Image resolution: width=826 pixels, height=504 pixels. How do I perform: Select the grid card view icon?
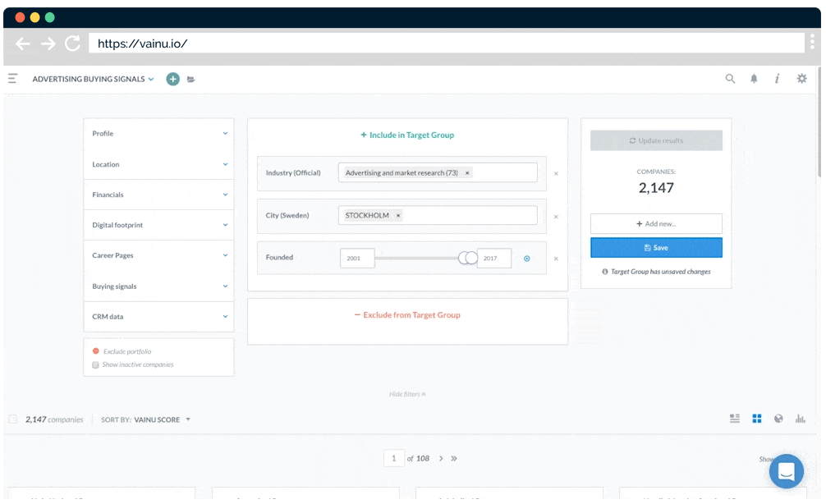(x=757, y=419)
